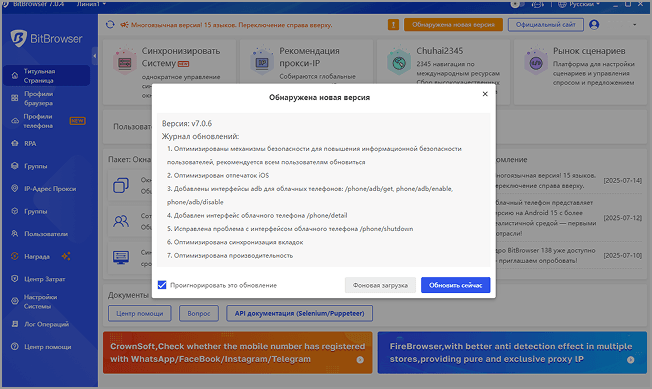
Task: Click the staff users package icon
Action: click(x=121, y=221)
